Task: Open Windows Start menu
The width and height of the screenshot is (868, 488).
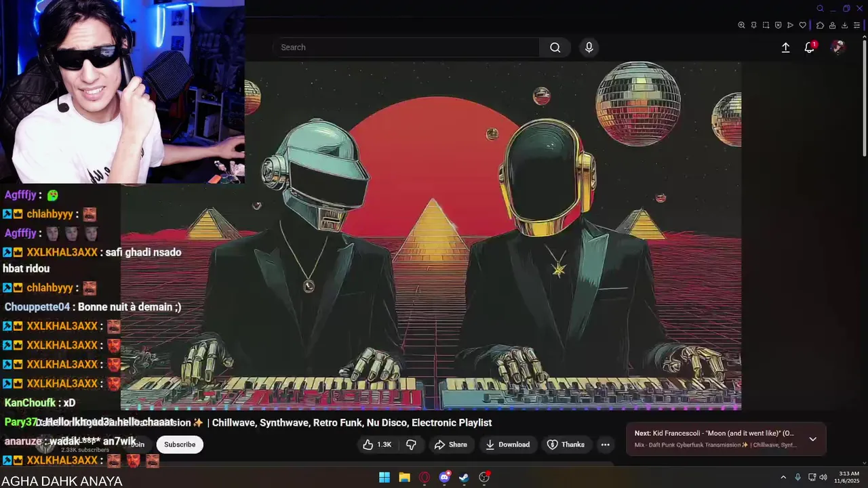Action: coord(384,477)
